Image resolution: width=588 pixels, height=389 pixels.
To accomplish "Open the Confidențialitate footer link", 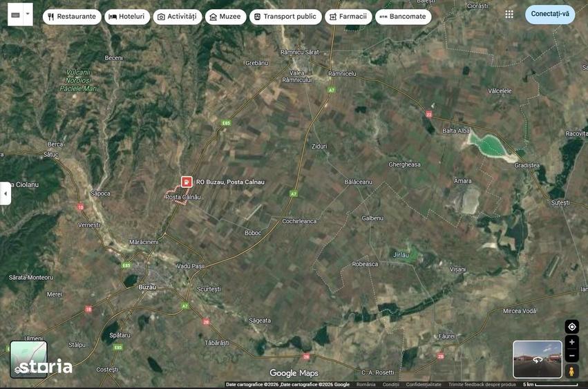I will [x=424, y=384].
